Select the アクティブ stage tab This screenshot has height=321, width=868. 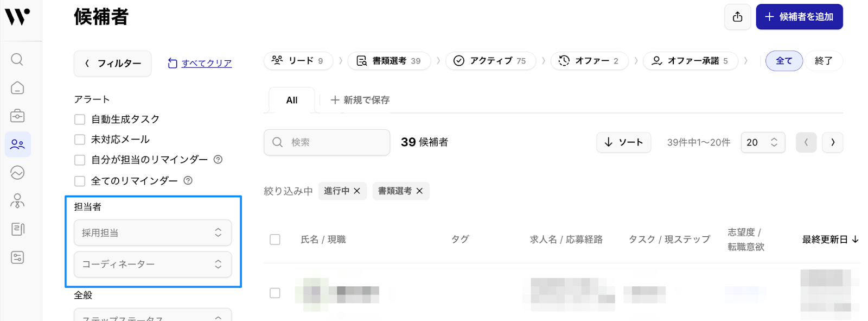[x=490, y=61]
